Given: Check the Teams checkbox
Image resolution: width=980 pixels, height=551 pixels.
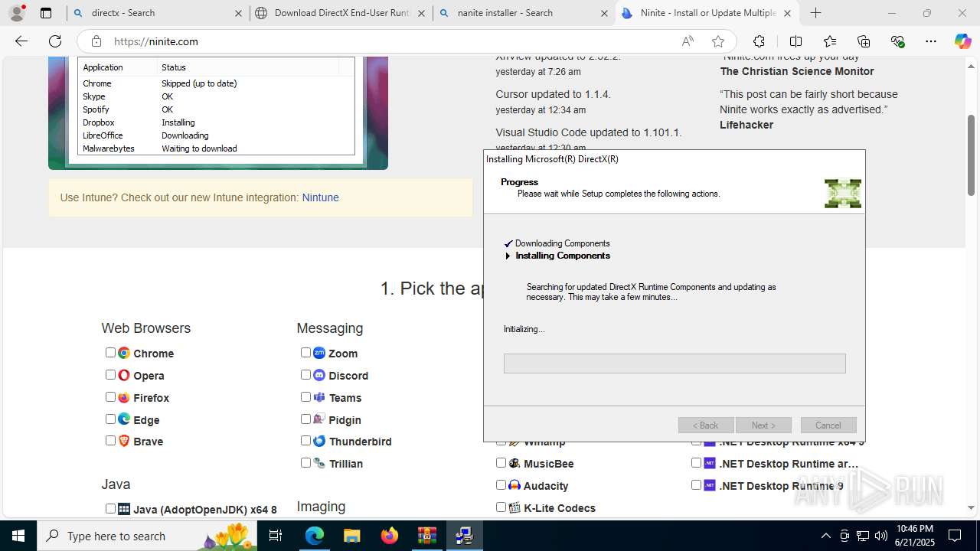Looking at the screenshot, I should (305, 396).
